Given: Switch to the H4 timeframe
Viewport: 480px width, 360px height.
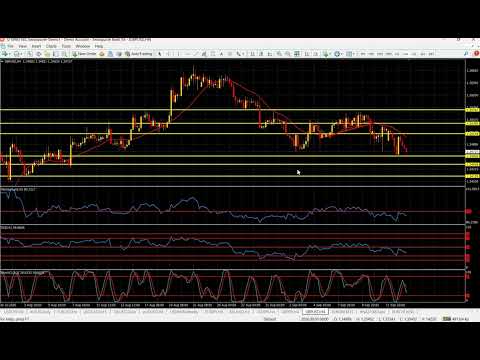Looking at the screenshot, I should coord(405,54).
